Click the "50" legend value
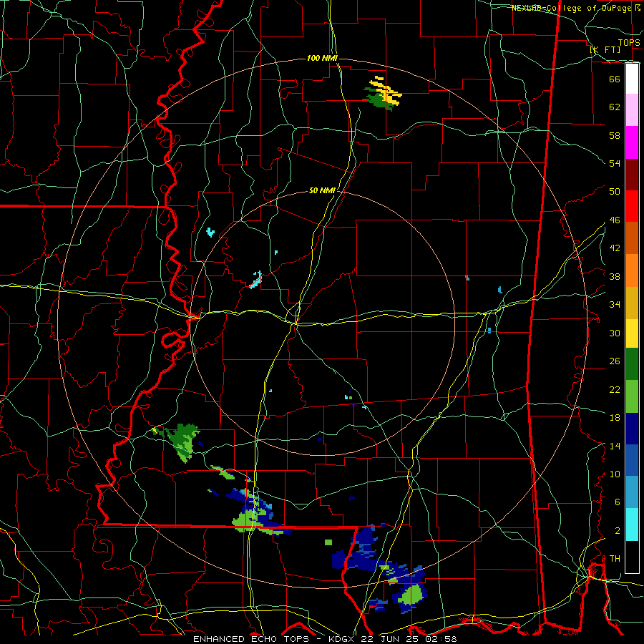The height and width of the screenshot is (644, 644). (615, 191)
